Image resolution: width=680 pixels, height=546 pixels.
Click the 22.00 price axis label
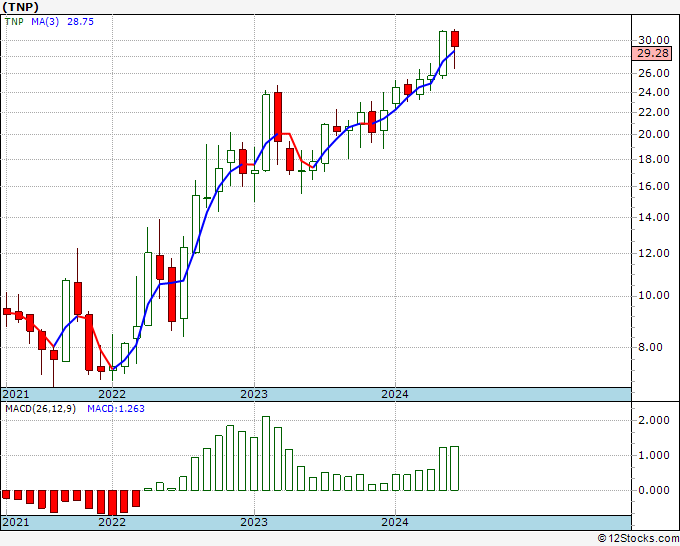point(654,112)
